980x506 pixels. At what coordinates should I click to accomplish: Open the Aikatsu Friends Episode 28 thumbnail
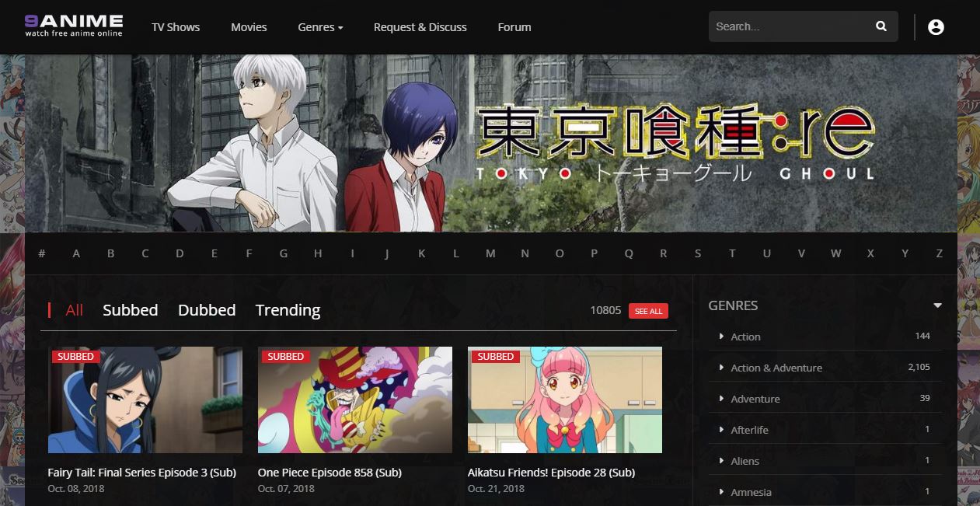pos(565,400)
